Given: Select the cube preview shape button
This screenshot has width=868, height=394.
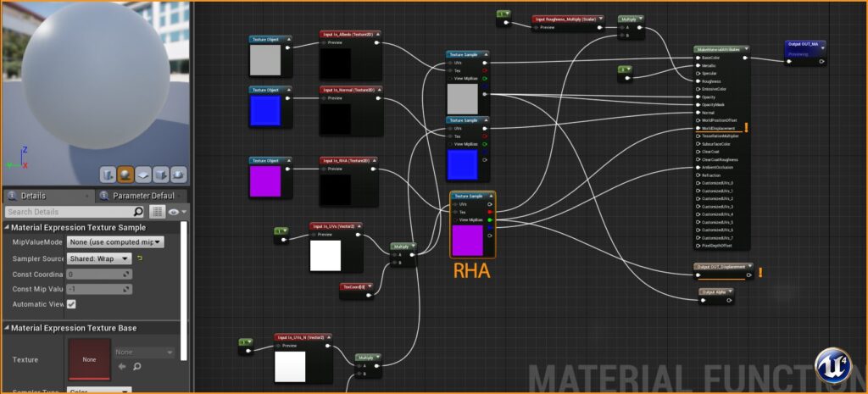Looking at the screenshot, I should pos(160,175).
